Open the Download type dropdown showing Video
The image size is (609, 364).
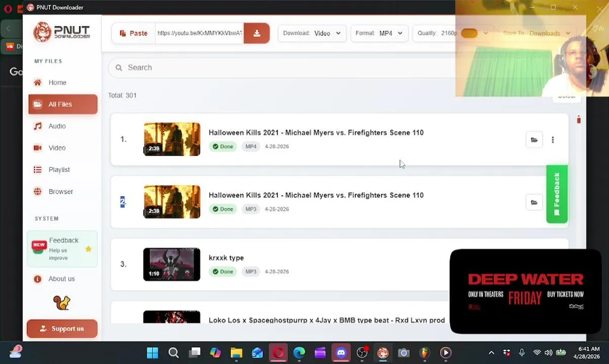click(312, 33)
